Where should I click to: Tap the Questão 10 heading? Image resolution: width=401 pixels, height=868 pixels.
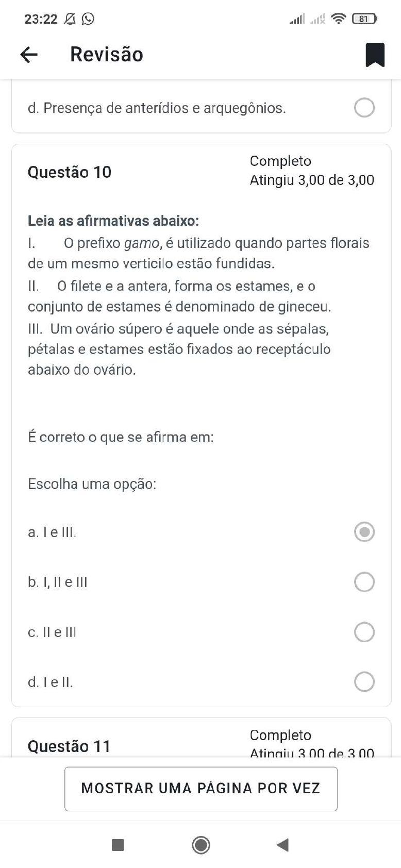coord(70,172)
